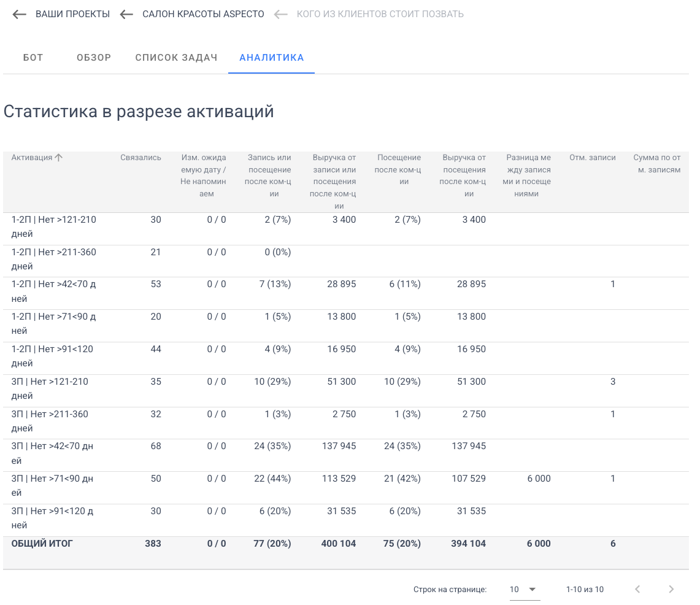Click the 10 (29%) booking cell
Image resolution: width=700 pixels, height=605 pixels.
[272, 381]
